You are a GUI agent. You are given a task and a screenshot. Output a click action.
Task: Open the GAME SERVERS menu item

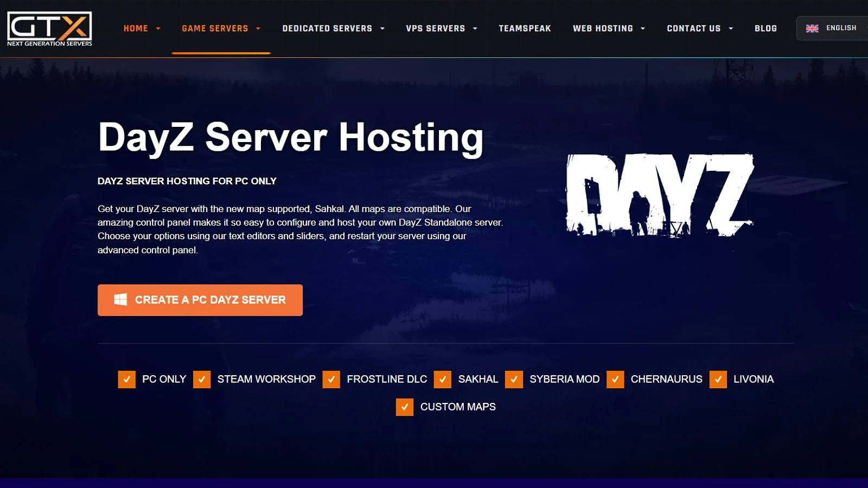(x=215, y=28)
